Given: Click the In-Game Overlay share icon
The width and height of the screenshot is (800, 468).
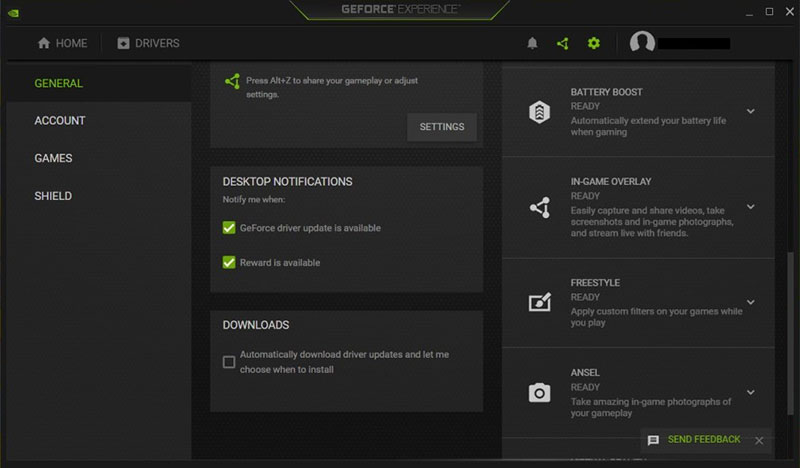Looking at the screenshot, I should click(x=540, y=207).
